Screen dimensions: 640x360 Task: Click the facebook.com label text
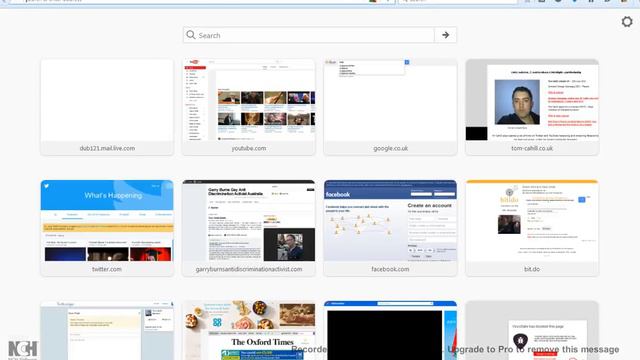click(390, 269)
